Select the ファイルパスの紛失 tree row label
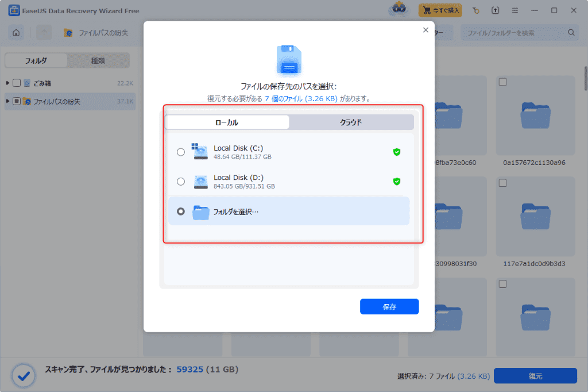 coord(57,101)
